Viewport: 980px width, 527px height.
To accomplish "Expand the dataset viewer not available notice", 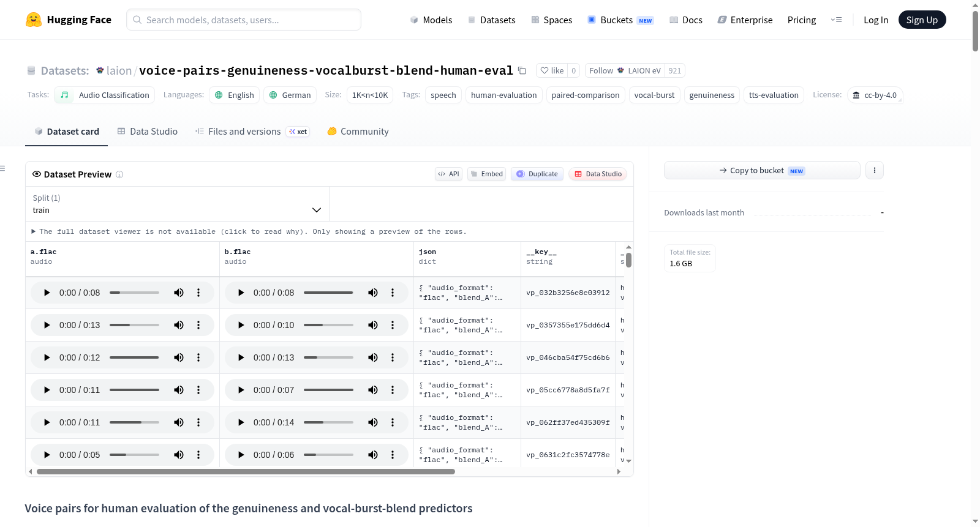I will [x=249, y=231].
